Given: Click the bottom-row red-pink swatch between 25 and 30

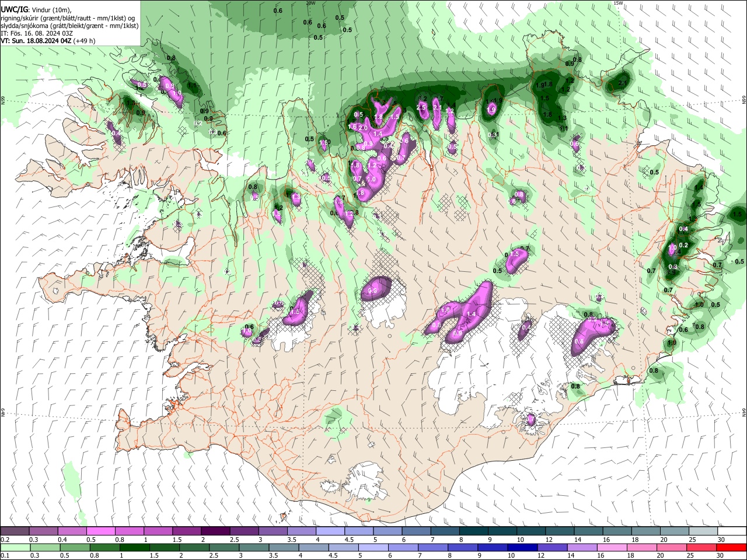Looking at the screenshot, I should coord(701,547).
